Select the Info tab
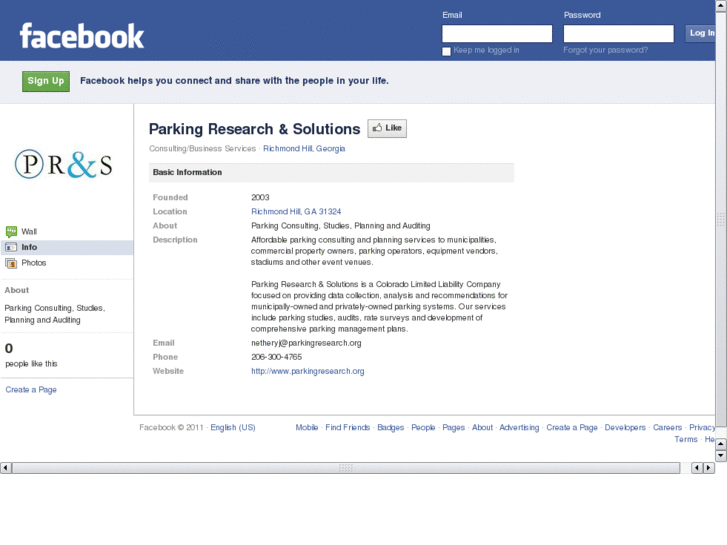The image size is (727, 545). [67, 247]
